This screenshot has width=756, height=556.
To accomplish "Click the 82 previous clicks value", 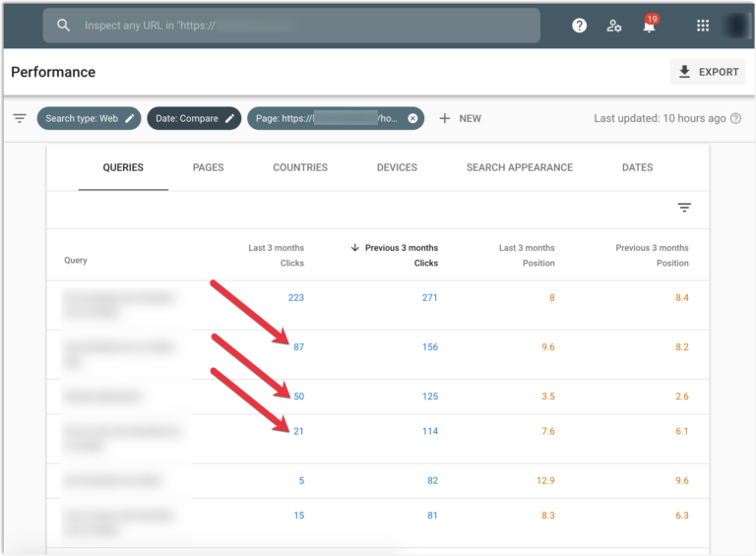I will pyautogui.click(x=432, y=481).
